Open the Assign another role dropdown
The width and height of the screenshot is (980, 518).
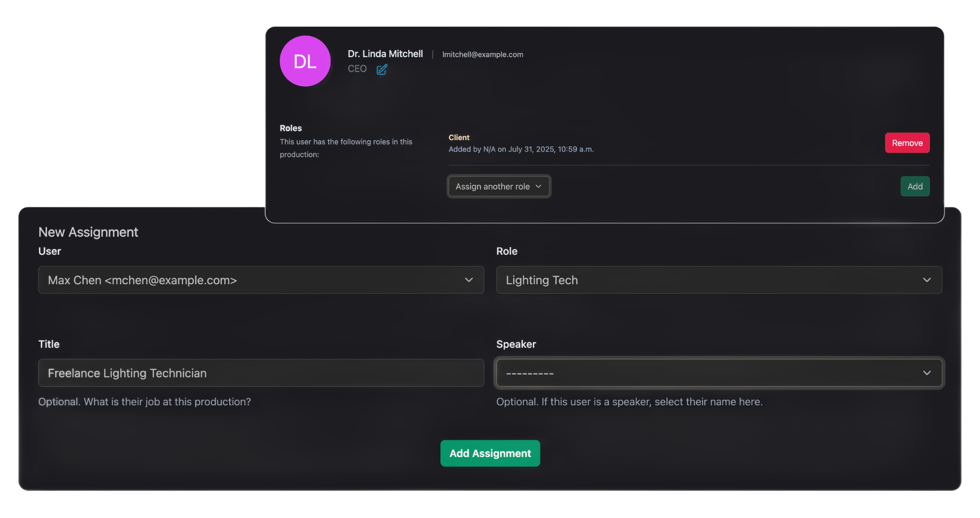(499, 186)
